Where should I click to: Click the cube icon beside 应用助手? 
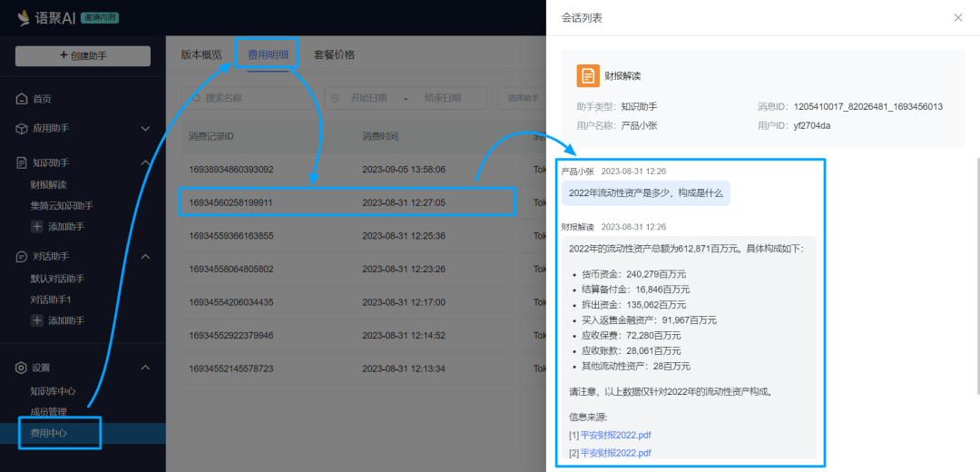click(21, 128)
